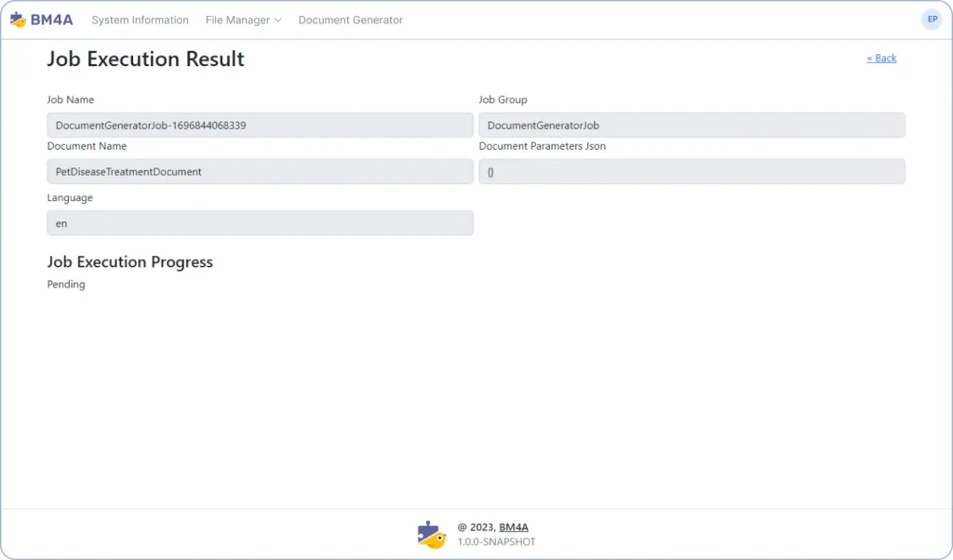Image resolution: width=953 pixels, height=560 pixels.
Task: Click the BM4A link in footer
Action: coord(514,527)
